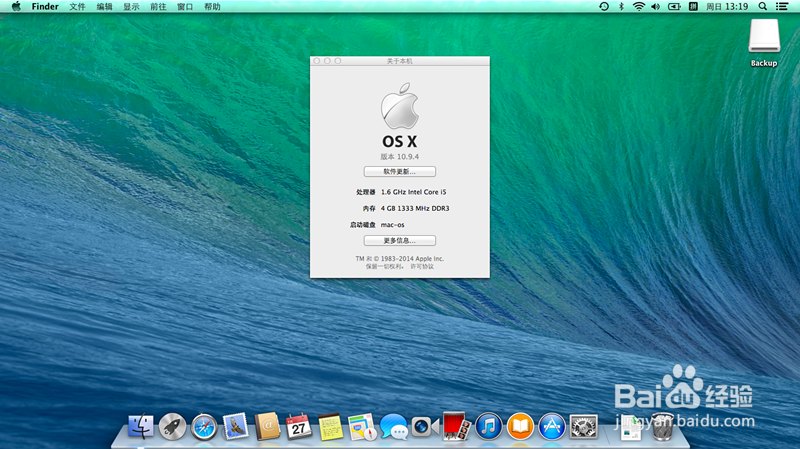Open the Trash in the Dock
The width and height of the screenshot is (800, 449).
[662, 427]
